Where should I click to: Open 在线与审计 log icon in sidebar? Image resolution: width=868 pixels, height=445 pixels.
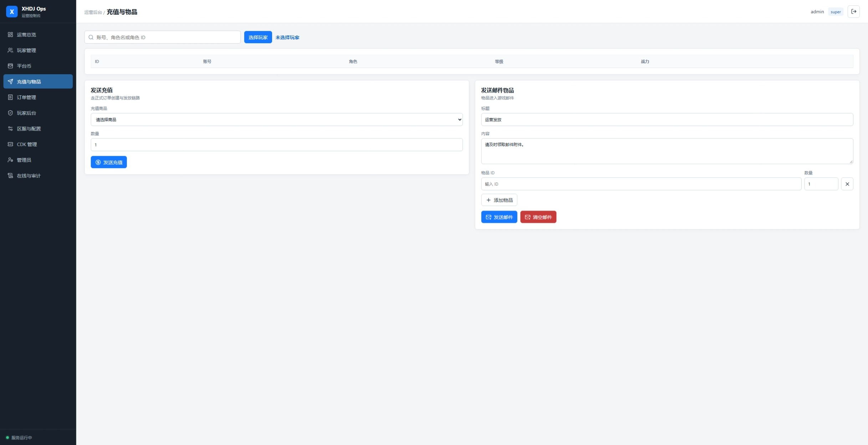tap(10, 176)
